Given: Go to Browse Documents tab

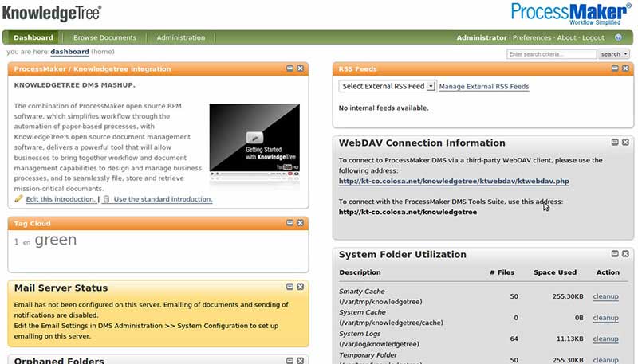Looking at the screenshot, I should coord(104,37).
